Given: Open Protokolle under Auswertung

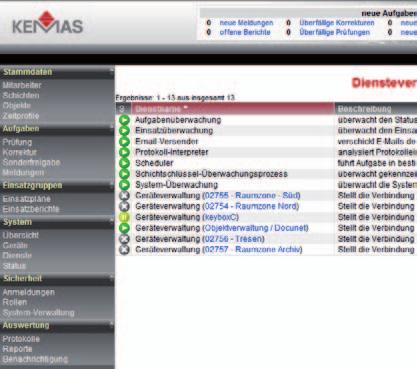Looking at the screenshot, I should pyautogui.click(x=21, y=339).
